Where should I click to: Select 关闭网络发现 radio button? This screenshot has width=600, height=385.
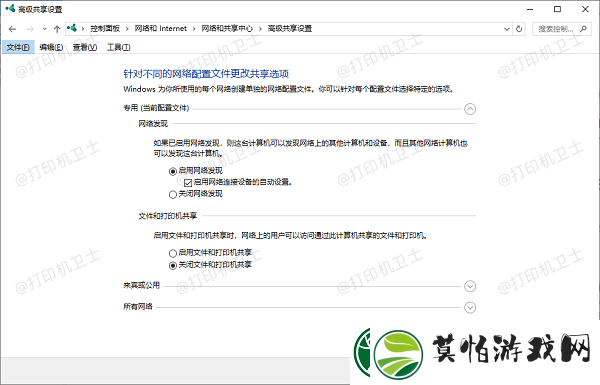point(173,194)
